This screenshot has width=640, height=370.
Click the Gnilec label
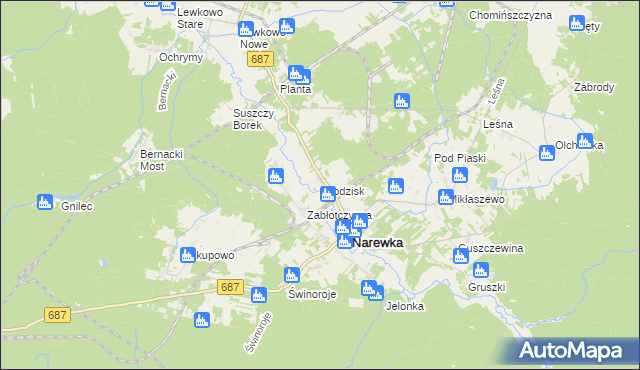click(x=76, y=206)
